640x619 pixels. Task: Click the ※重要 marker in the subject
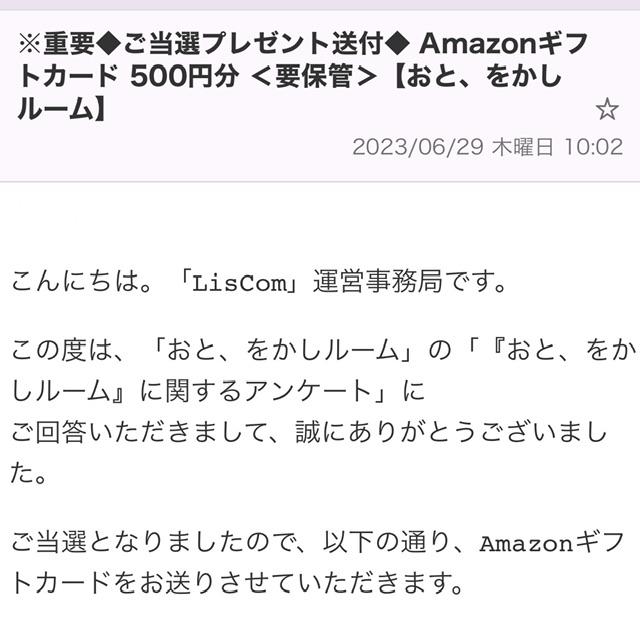coord(49,43)
